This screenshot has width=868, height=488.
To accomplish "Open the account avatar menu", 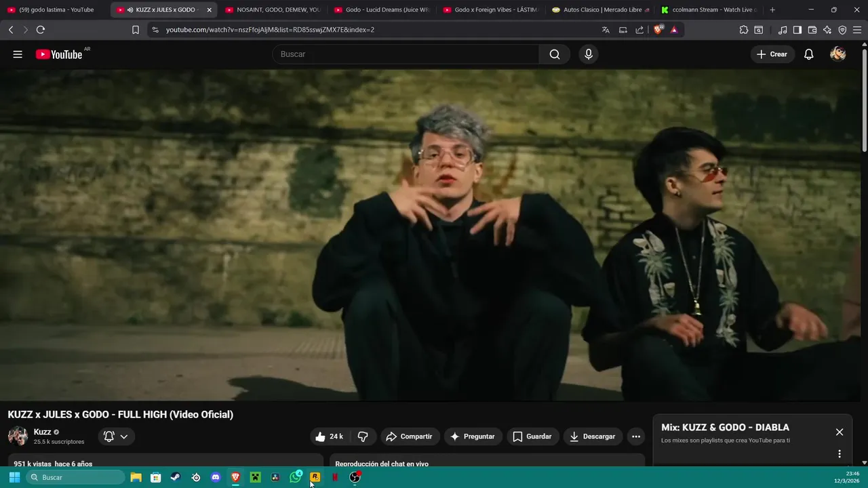I will [838, 54].
